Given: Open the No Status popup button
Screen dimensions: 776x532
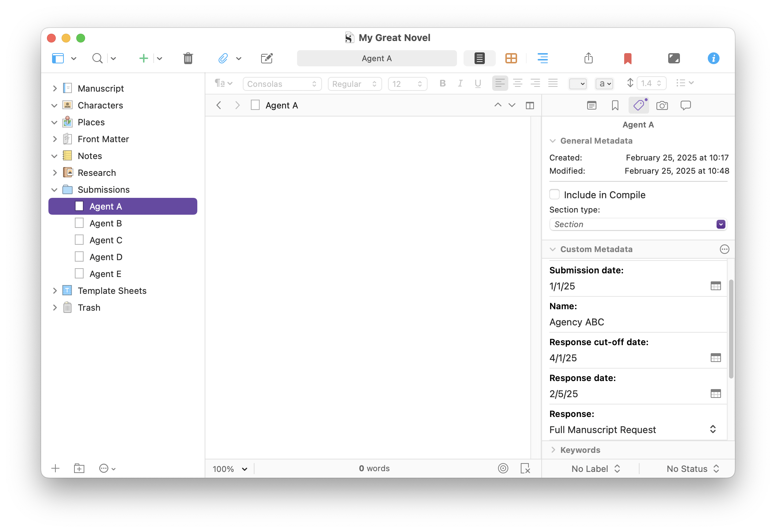Looking at the screenshot, I should point(692,469).
